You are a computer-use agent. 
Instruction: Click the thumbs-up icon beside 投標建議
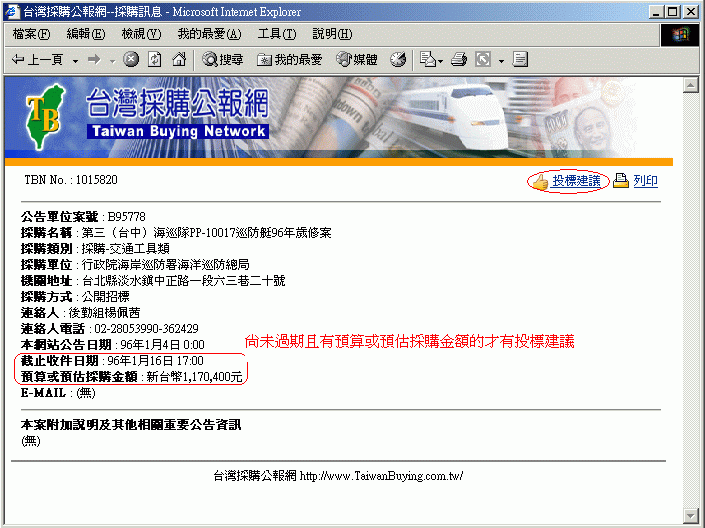coord(540,182)
